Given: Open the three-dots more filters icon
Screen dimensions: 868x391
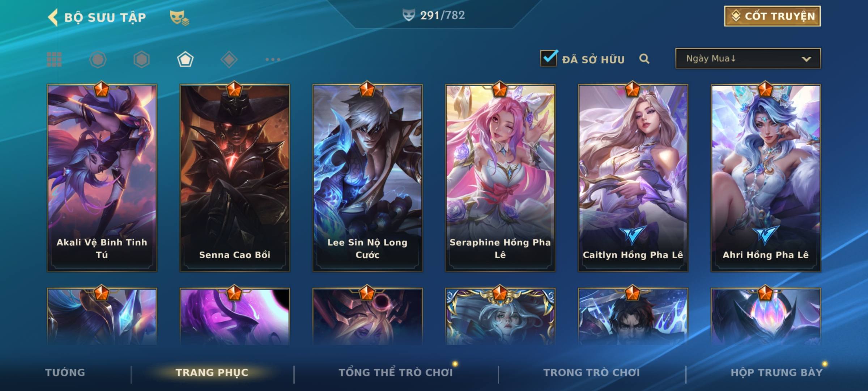Looking at the screenshot, I should click(x=273, y=59).
